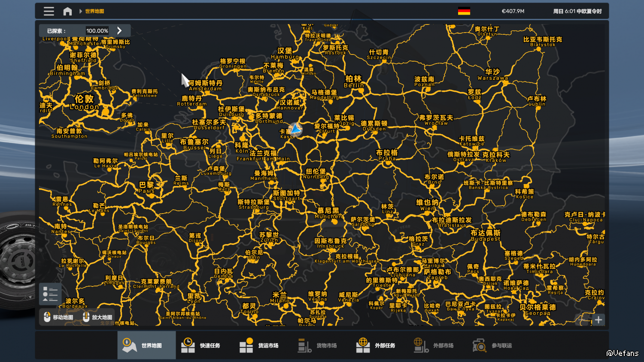Select Budapest on the map
The height and width of the screenshot is (362, 644).
click(x=486, y=235)
